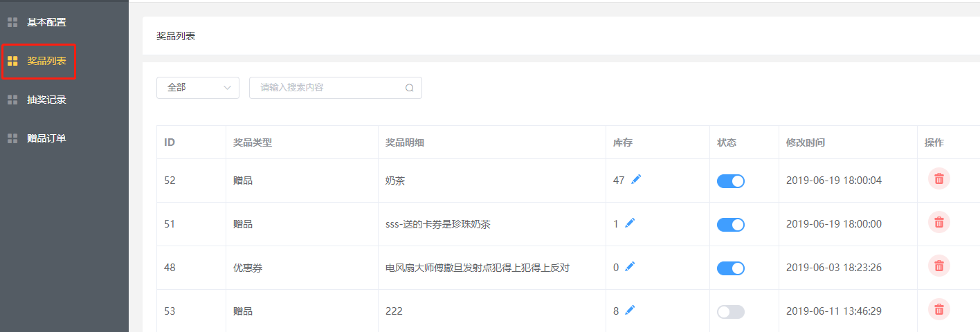Click stock value 47
The height and width of the screenshot is (332, 980).
[x=619, y=181]
